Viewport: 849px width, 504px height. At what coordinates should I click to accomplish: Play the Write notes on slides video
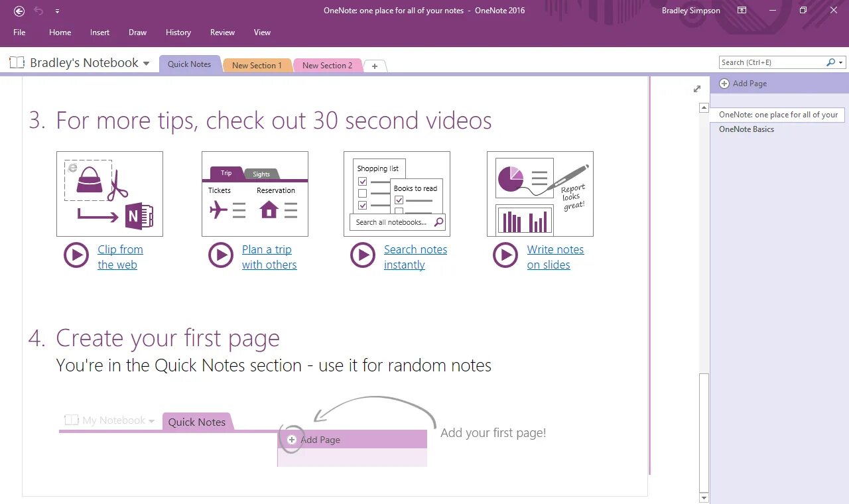505,255
